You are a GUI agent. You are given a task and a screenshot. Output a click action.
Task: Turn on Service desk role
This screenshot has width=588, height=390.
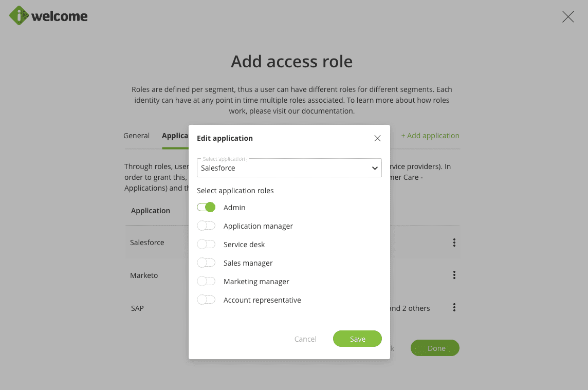click(x=206, y=245)
